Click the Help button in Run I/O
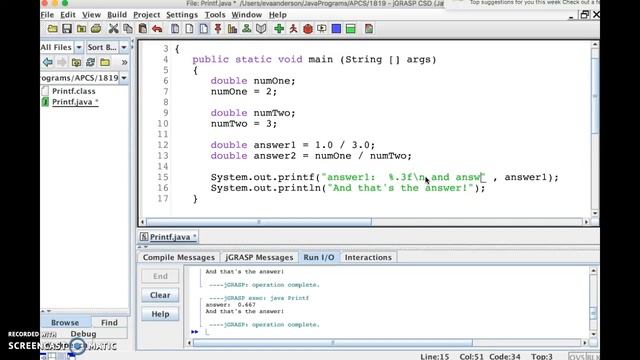This screenshot has width=640, height=360. [160, 314]
